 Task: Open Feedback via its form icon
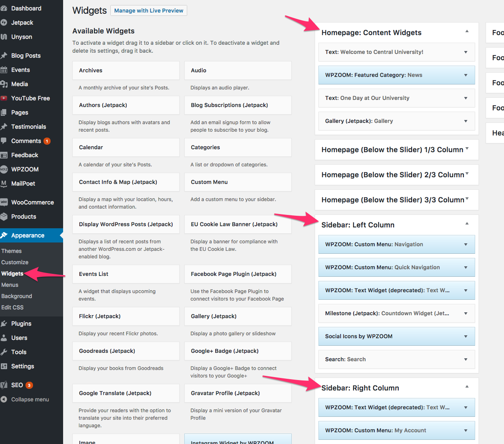pos(4,155)
